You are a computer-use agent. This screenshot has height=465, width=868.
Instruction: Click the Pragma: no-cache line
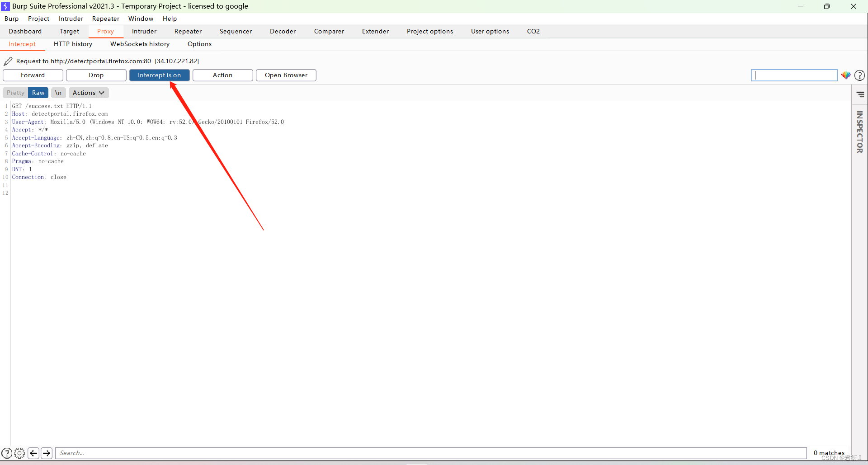[x=38, y=161]
